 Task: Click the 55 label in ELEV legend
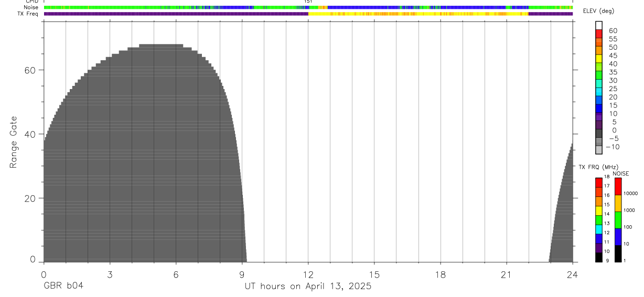613,39
